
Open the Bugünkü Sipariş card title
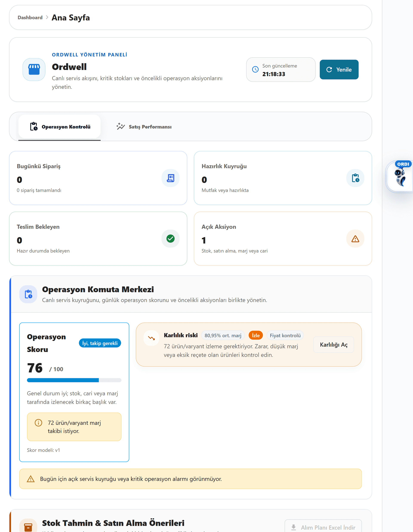click(39, 166)
